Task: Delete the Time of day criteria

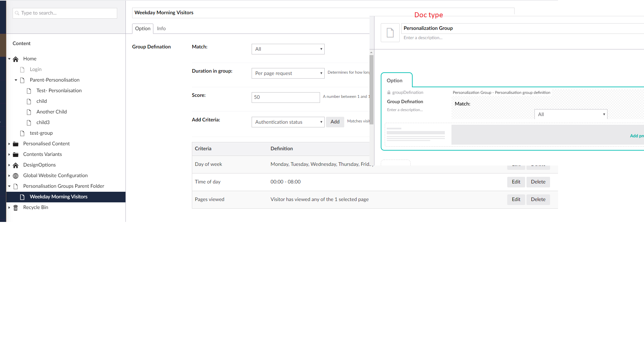Action: tap(538, 182)
